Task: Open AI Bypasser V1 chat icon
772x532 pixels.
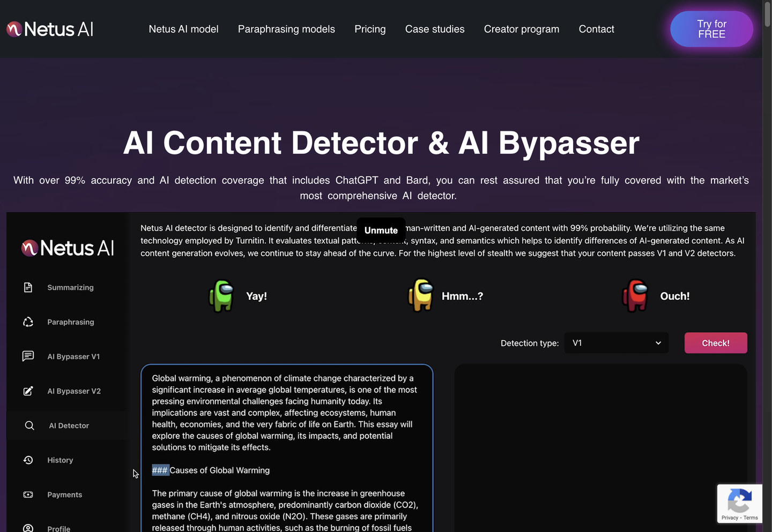Action: tap(28, 356)
